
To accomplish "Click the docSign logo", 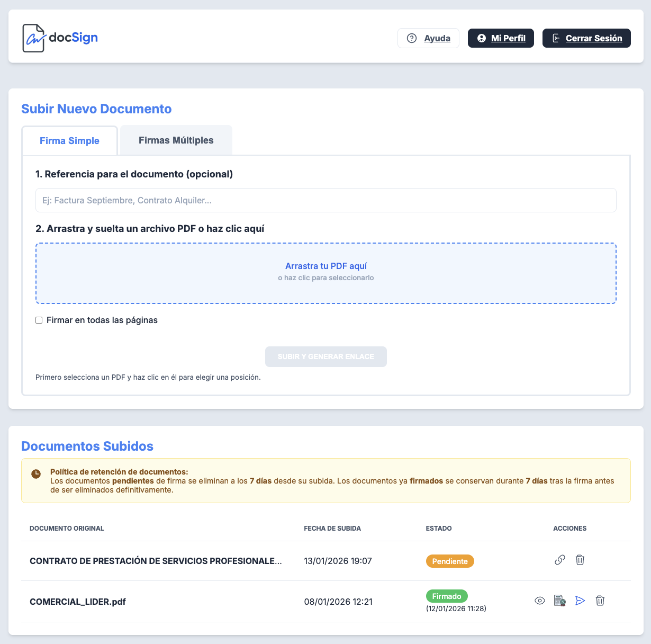I will point(60,38).
